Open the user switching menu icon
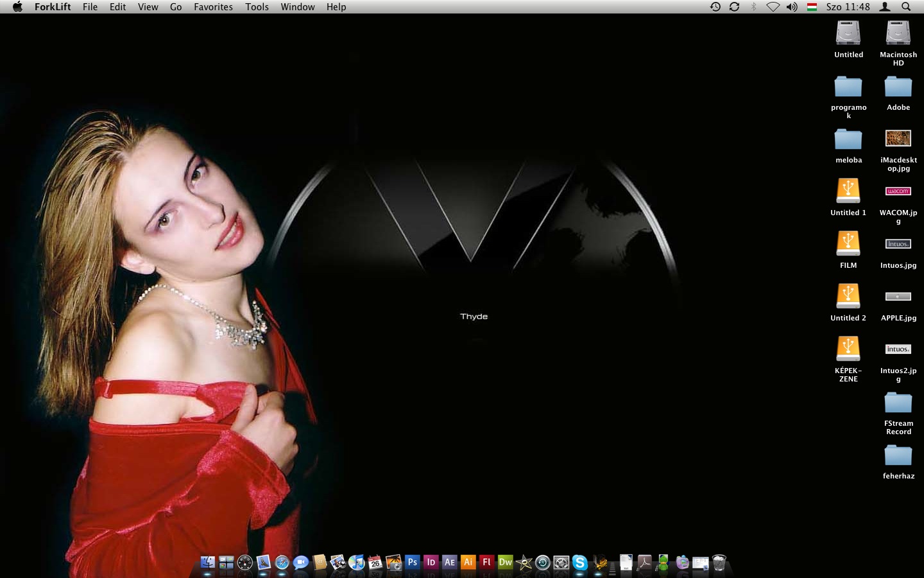Screen dimensions: 924x578 (x=885, y=6)
